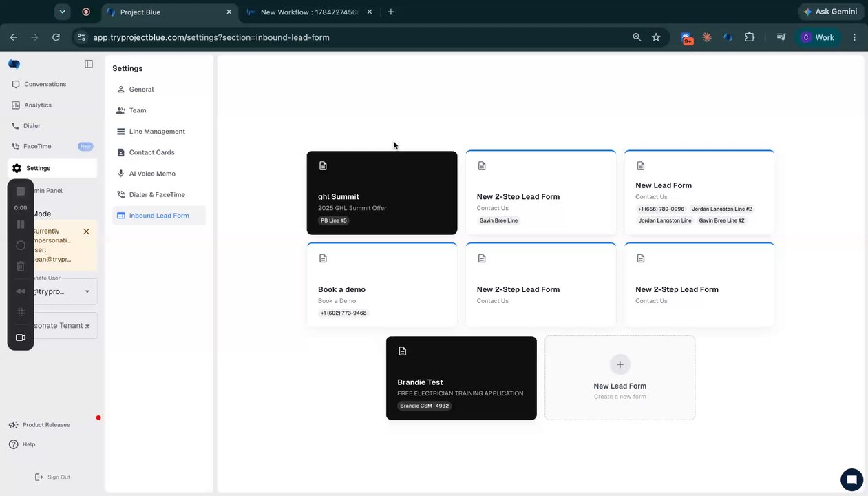This screenshot has height=496, width=868.
Task: Toggle the camera icon in recorder panel
Action: tap(21, 338)
